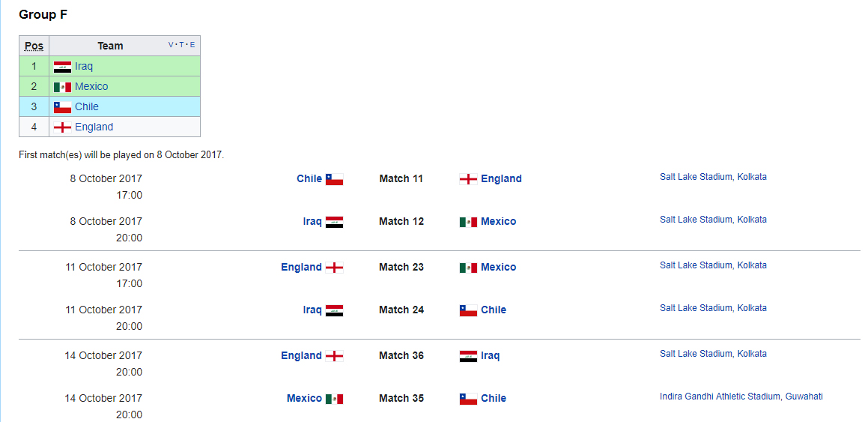Open Mexico link in Match 35 row

pyautogui.click(x=304, y=398)
